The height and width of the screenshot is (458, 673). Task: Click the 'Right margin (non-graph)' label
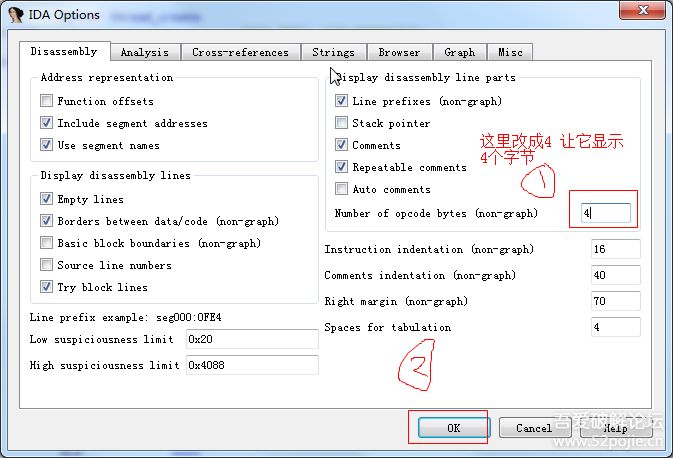396,302
